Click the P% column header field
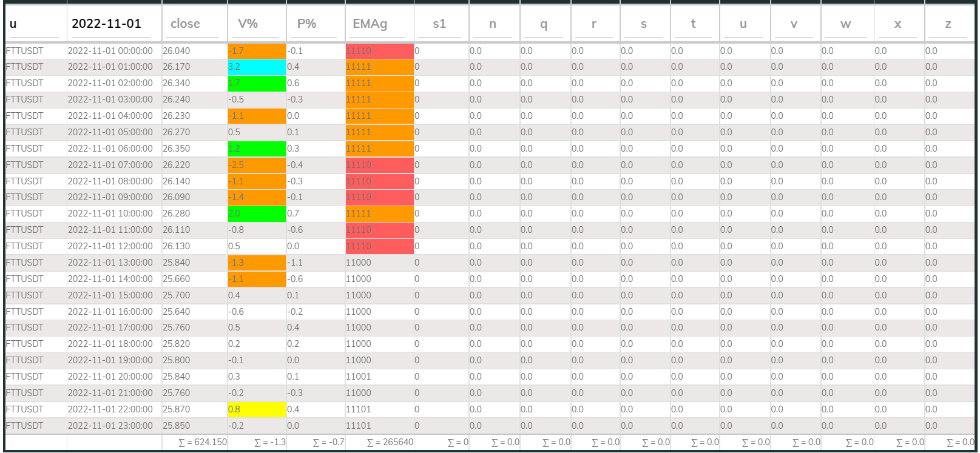 coord(315,24)
